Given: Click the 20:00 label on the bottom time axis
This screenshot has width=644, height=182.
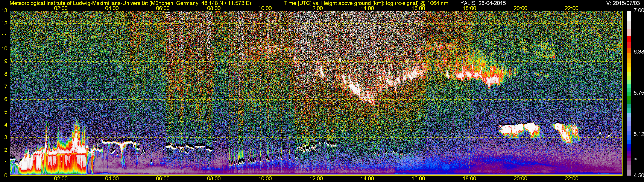Looking at the screenshot, I should [521, 179].
